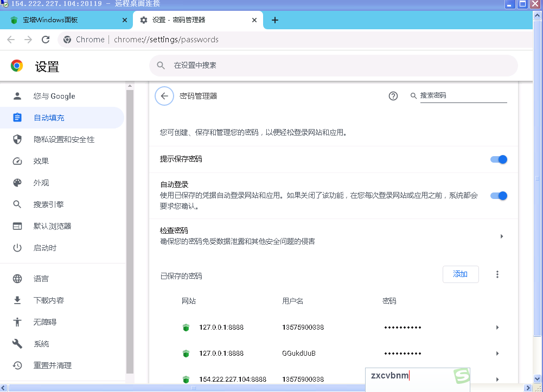The image size is (543, 392).
Task: Click the 启动时 power icon
Action: point(17,248)
